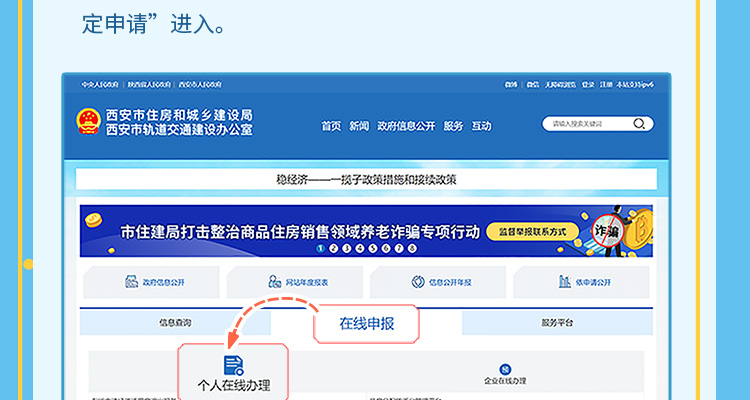Screen dimensions: 750x400
Task: Open the 网站年度报表 card text
Action: click(307, 283)
